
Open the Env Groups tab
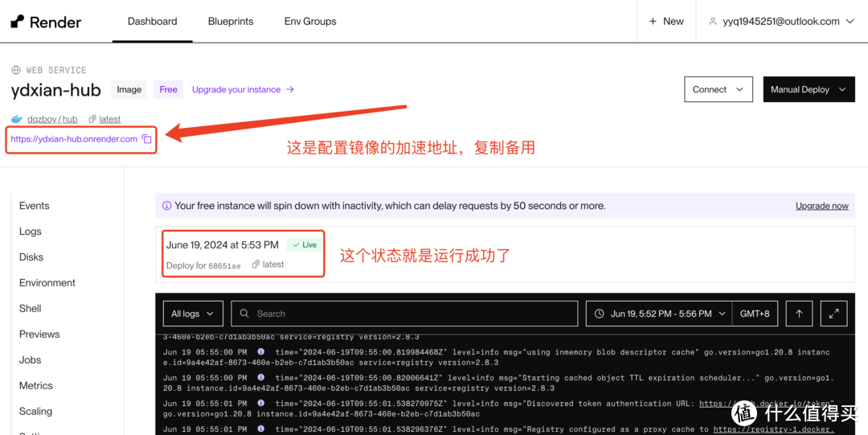[x=310, y=22]
